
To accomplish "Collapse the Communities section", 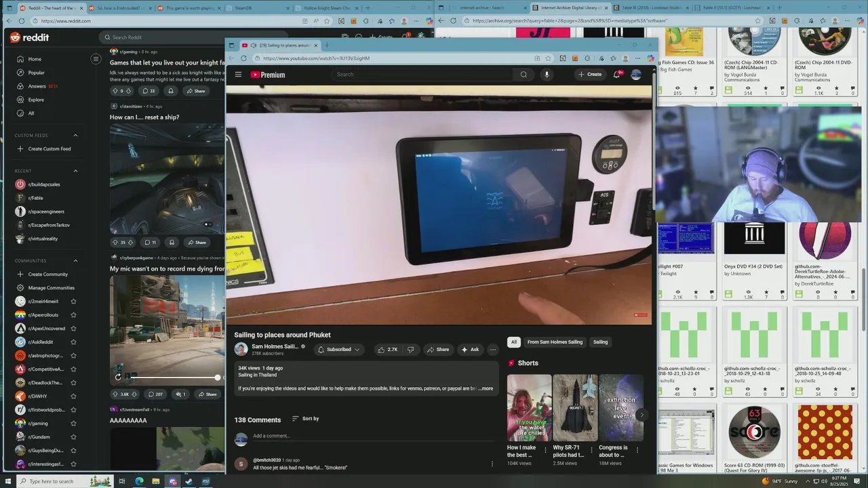I will click(75, 261).
